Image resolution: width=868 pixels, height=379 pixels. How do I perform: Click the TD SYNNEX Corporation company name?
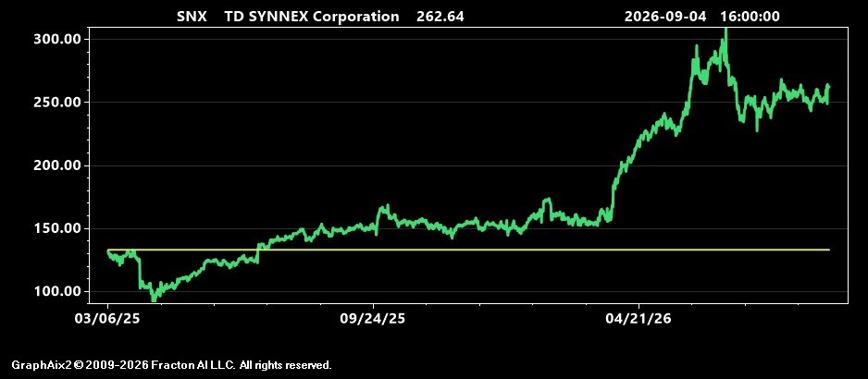coord(312,17)
